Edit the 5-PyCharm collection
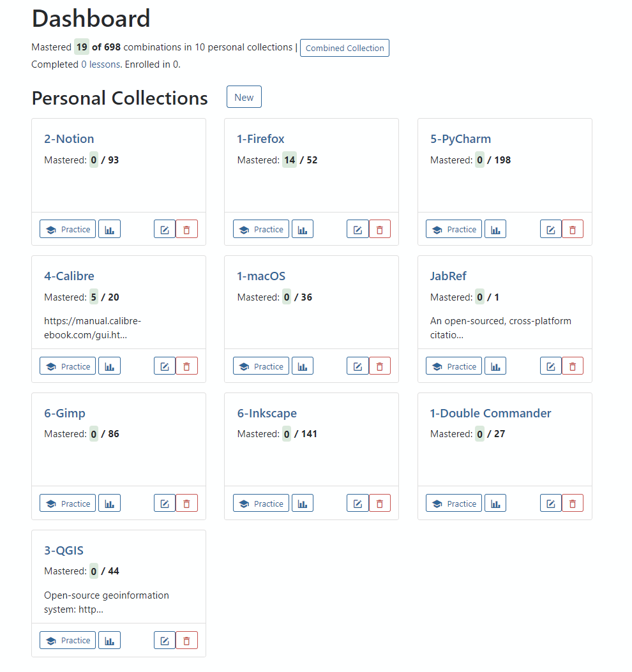The width and height of the screenshot is (632, 672). (550, 229)
